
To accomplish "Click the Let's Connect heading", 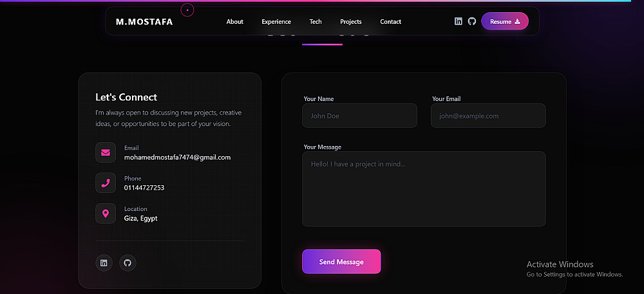I will [x=126, y=97].
